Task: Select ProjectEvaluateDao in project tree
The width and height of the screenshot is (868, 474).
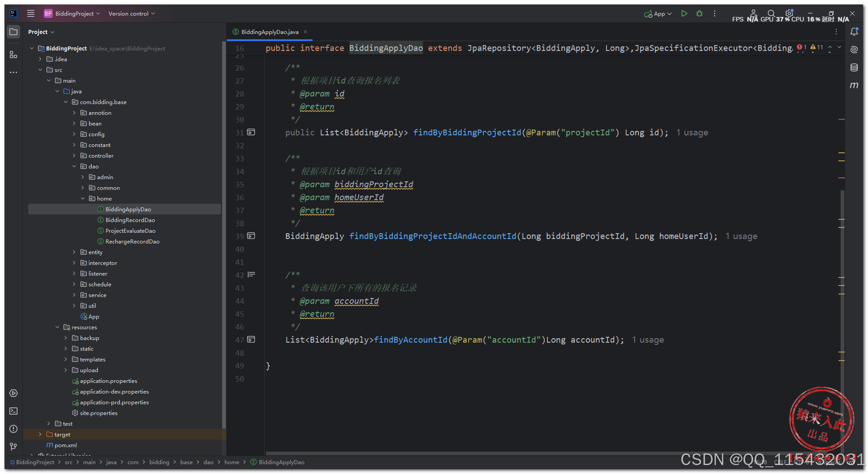Action: click(130, 231)
